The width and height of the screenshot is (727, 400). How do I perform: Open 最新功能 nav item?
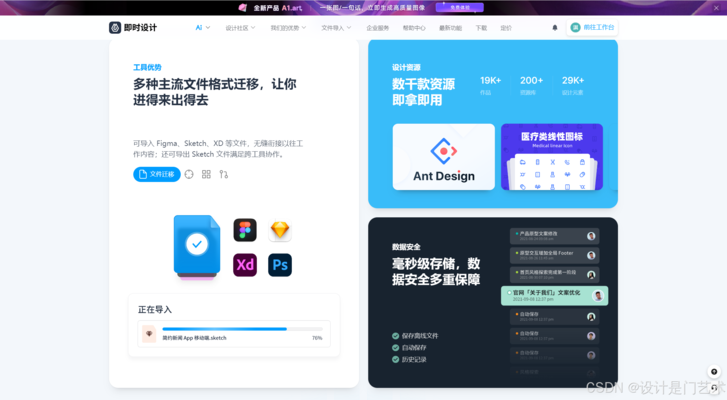450,28
